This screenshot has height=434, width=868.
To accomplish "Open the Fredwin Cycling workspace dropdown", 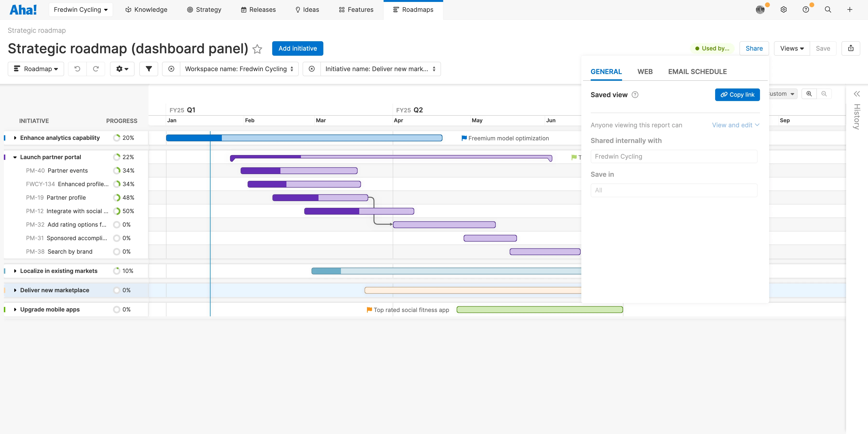I will (81, 9).
